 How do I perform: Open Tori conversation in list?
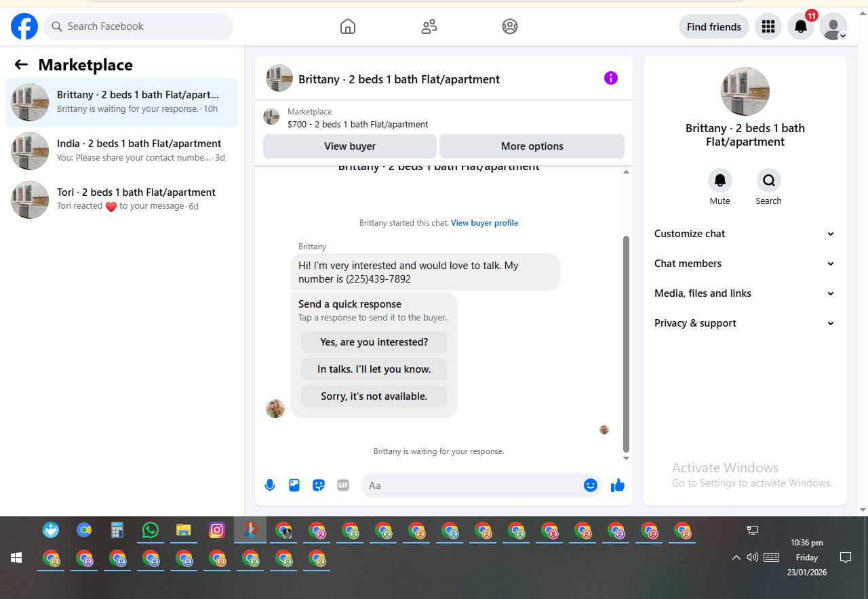(122, 200)
